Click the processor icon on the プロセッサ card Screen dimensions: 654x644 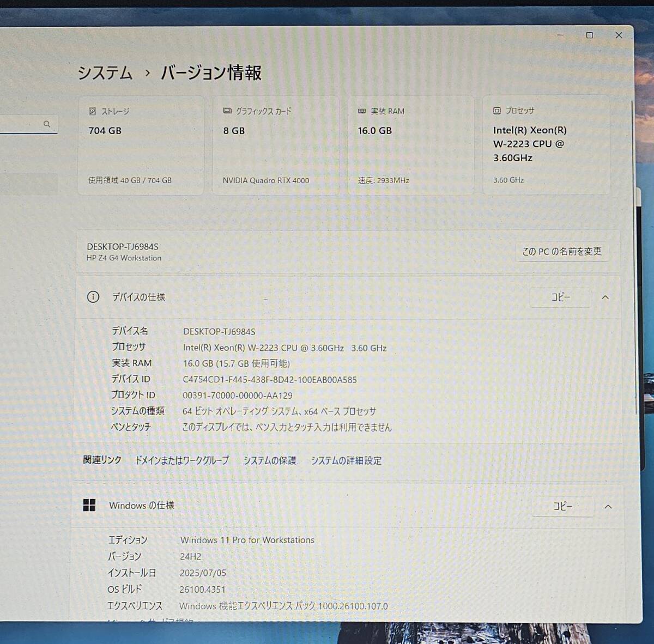click(x=497, y=111)
